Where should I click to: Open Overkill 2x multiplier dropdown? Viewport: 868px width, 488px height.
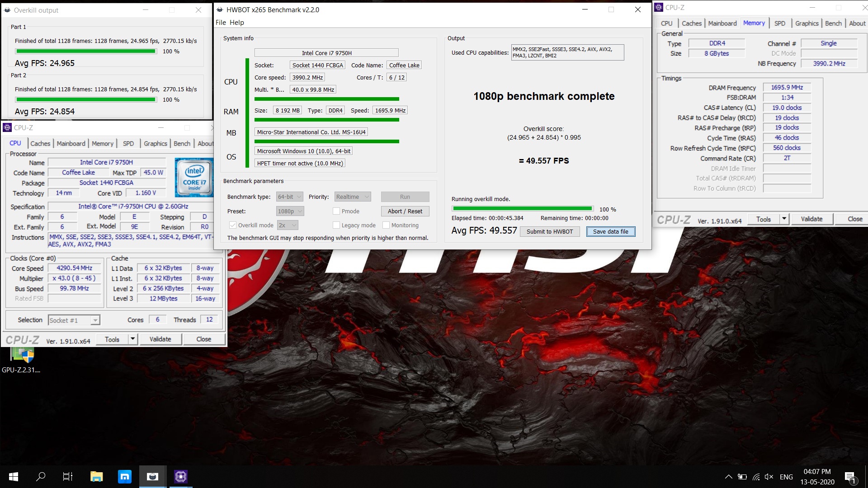point(288,225)
